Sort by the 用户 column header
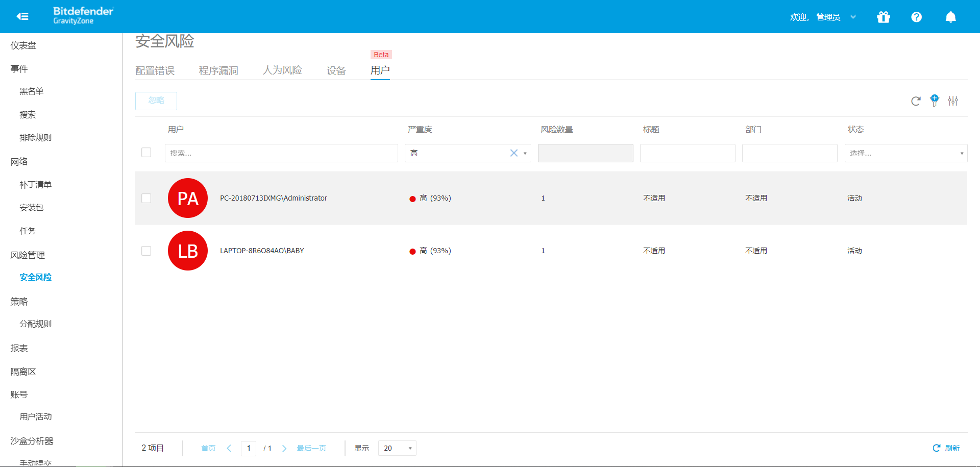The height and width of the screenshot is (467, 980). (x=176, y=130)
